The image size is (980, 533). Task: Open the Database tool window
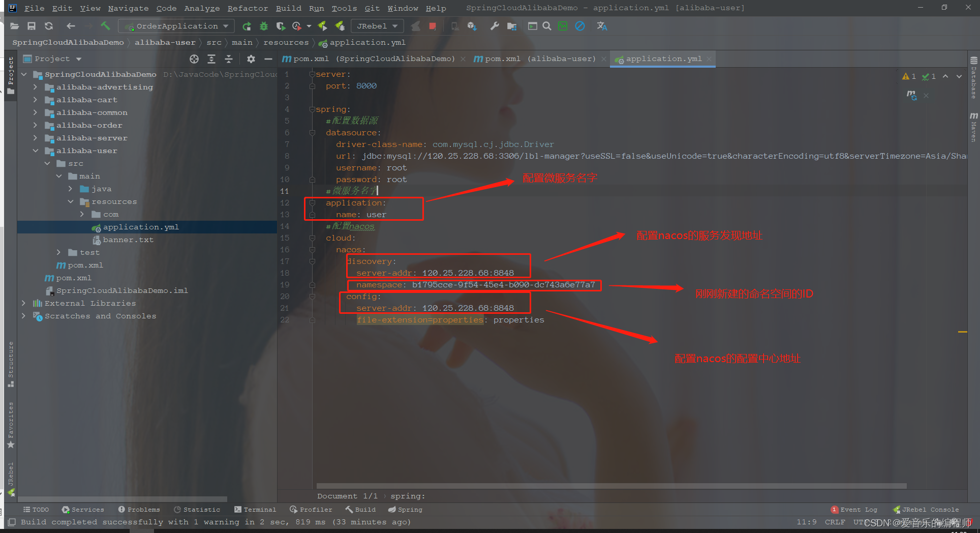[974, 77]
